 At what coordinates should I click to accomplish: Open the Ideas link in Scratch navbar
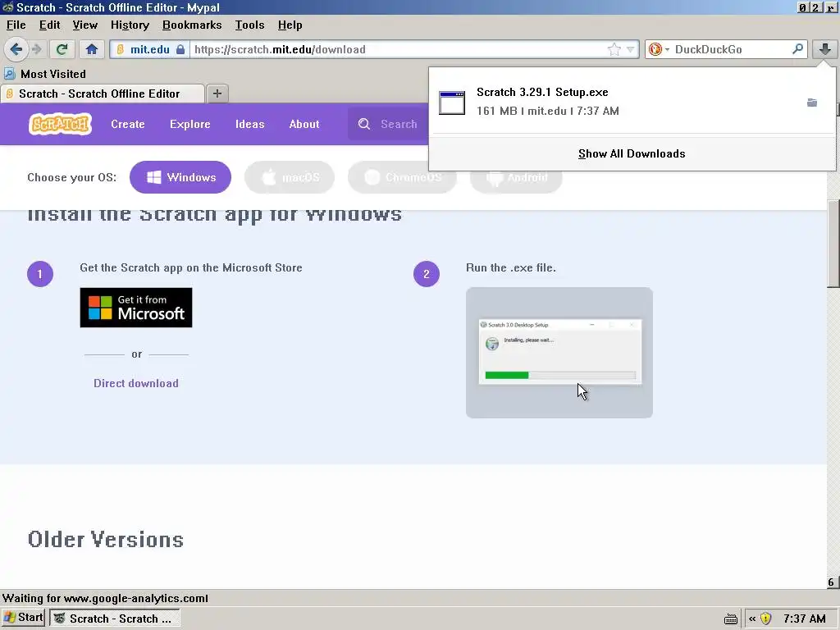point(250,124)
